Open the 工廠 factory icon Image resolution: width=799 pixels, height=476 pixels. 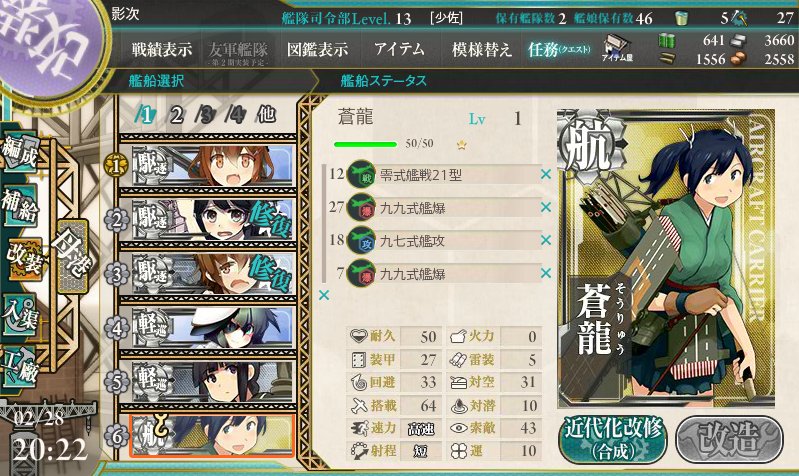[x=20, y=366]
